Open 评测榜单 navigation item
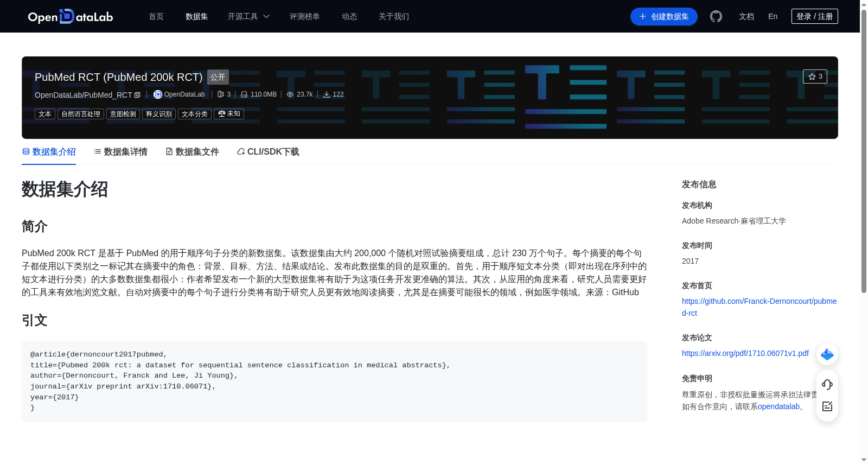868x465 pixels. click(x=305, y=16)
